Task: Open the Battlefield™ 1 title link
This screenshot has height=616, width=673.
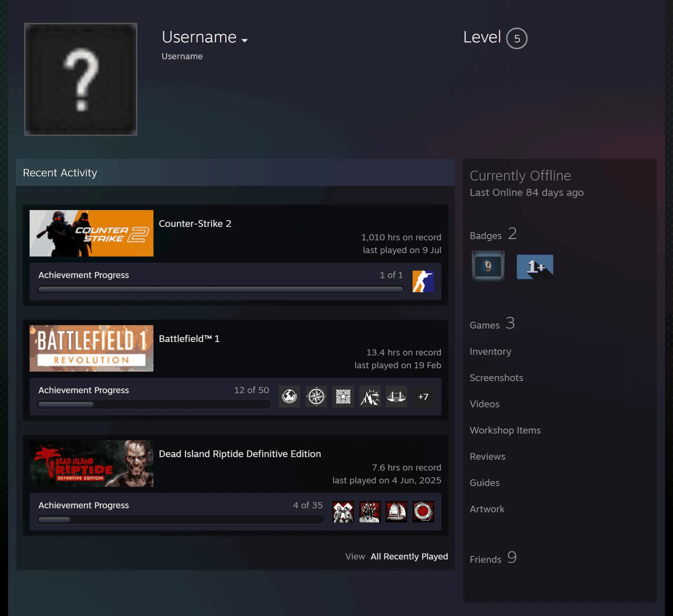Action: tap(189, 338)
